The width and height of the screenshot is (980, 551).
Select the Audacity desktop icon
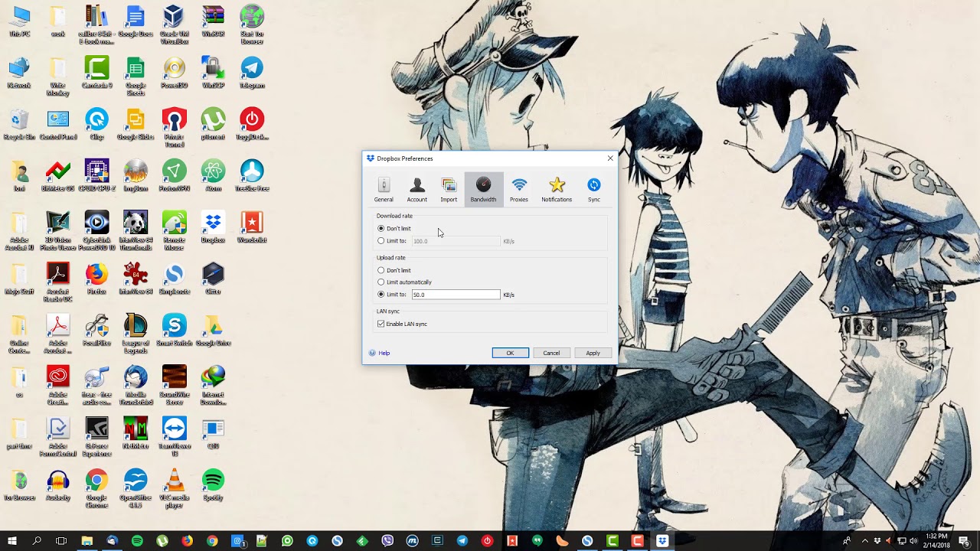pos(58,485)
